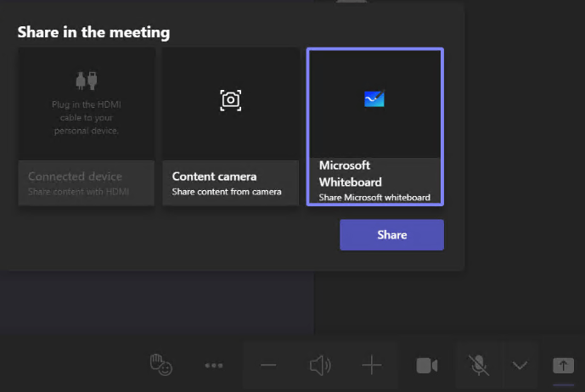Viewport: 585px width, 392px height.
Task: Click the 'Share Microsoft whiteboard' subtitle
Action: point(374,198)
